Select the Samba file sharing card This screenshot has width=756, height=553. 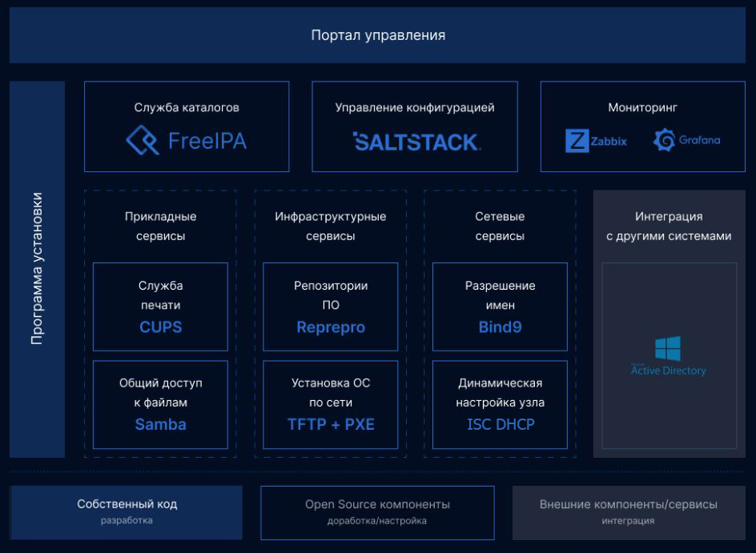[x=160, y=405]
